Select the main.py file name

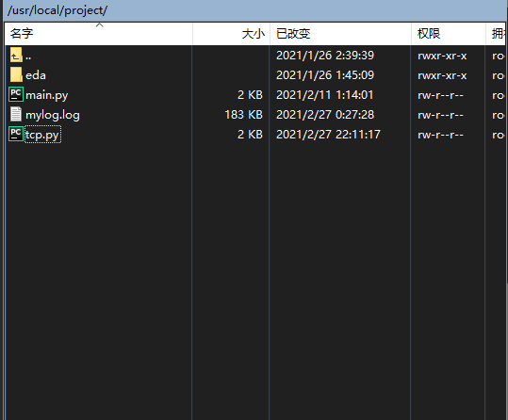pyautogui.click(x=47, y=95)
